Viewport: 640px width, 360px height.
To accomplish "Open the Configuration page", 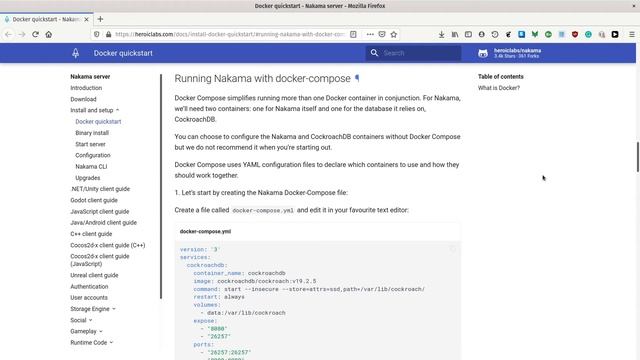I will (93, 156).
